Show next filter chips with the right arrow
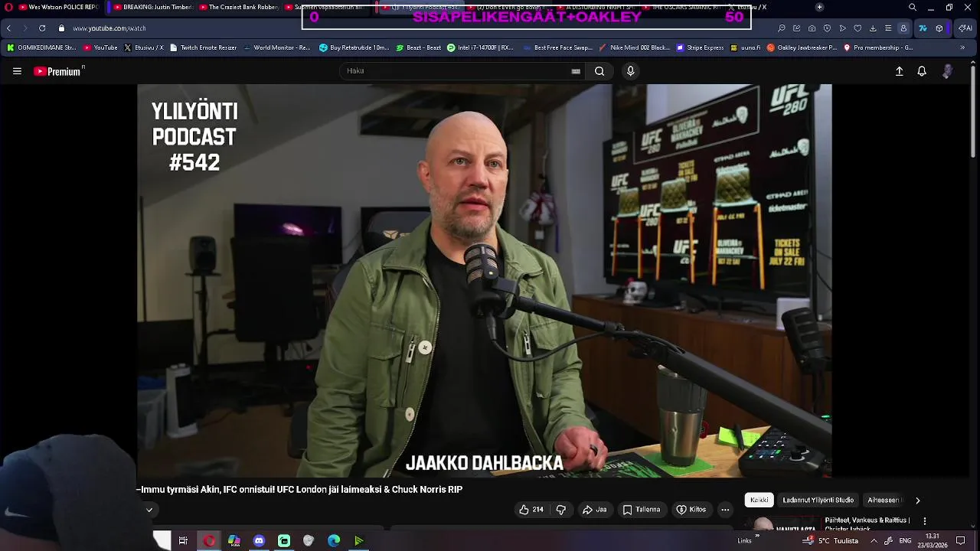 (x=917, y=500)
